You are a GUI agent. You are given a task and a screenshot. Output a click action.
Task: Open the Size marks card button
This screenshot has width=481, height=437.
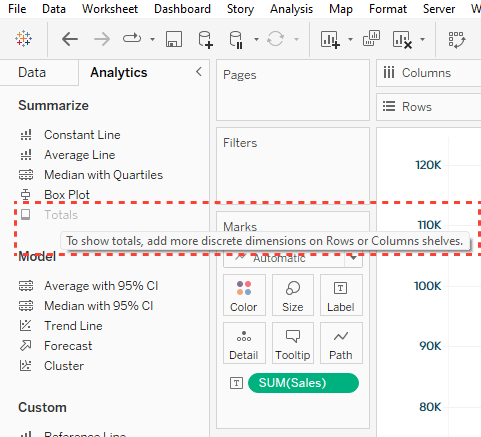pos(293,295)
